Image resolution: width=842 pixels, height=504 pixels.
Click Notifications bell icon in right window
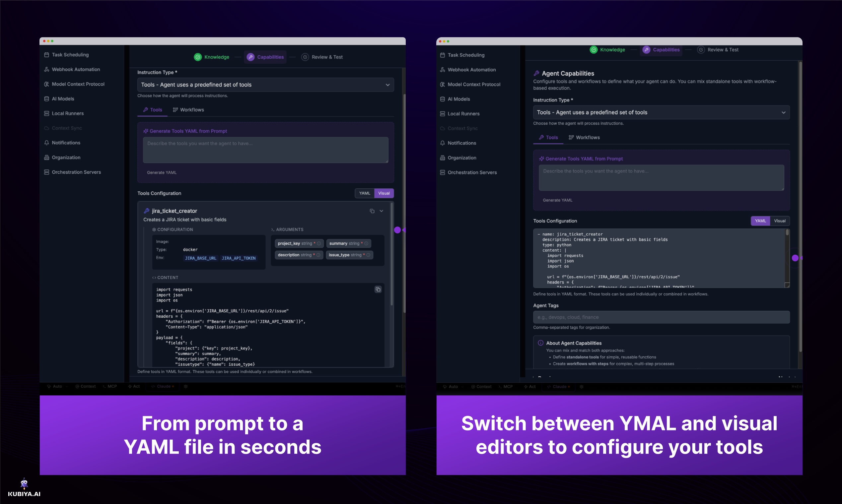pyautogui.click(x=443, y=143)
